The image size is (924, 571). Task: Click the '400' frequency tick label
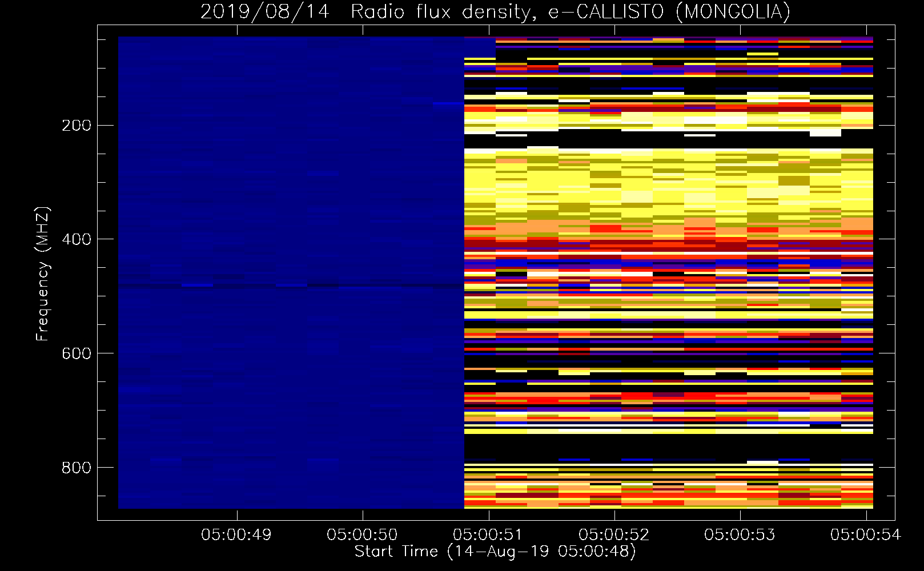(x=77, y=239)
